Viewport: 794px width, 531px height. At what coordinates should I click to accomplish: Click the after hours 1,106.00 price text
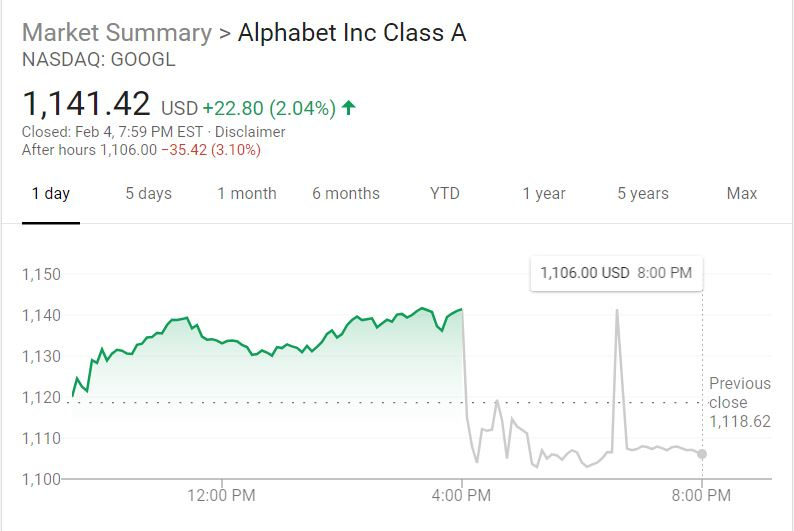point(128,150)
